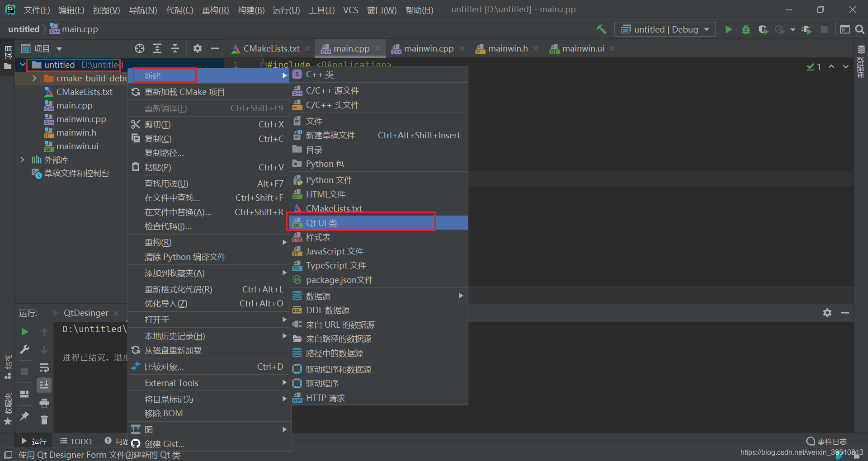Toggle soft-wrap in the run console

click(x=44, y=367)
